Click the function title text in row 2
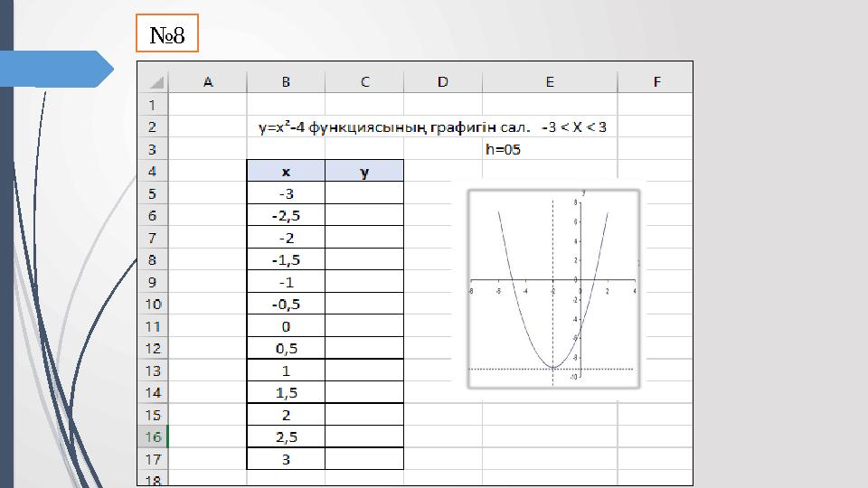Viewport: 868px width, 488px height. [x=432, y=127]
